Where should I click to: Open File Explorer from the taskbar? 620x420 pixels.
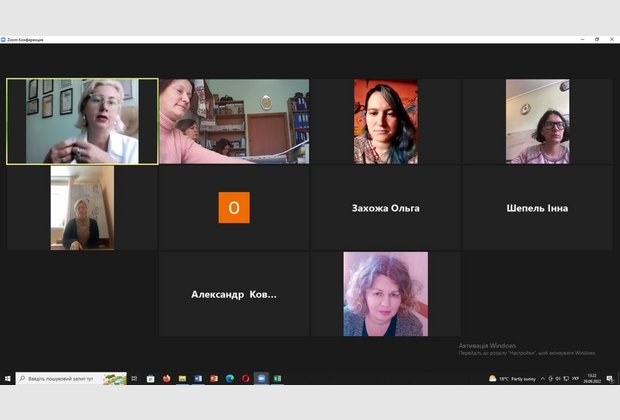pyautogui.click(x=183, y=379)
